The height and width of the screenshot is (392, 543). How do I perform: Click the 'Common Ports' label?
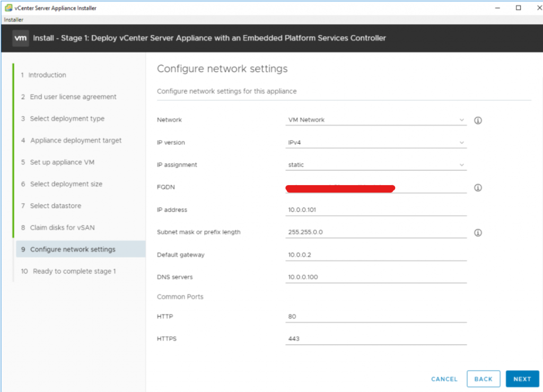pyautogui.click(x=180, y=297)
